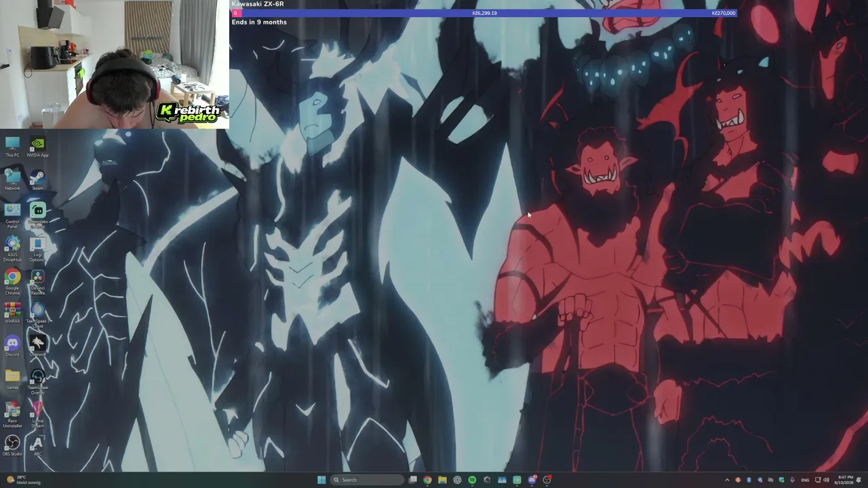
Task: Click the taskbar Search box
Action: 367,480
